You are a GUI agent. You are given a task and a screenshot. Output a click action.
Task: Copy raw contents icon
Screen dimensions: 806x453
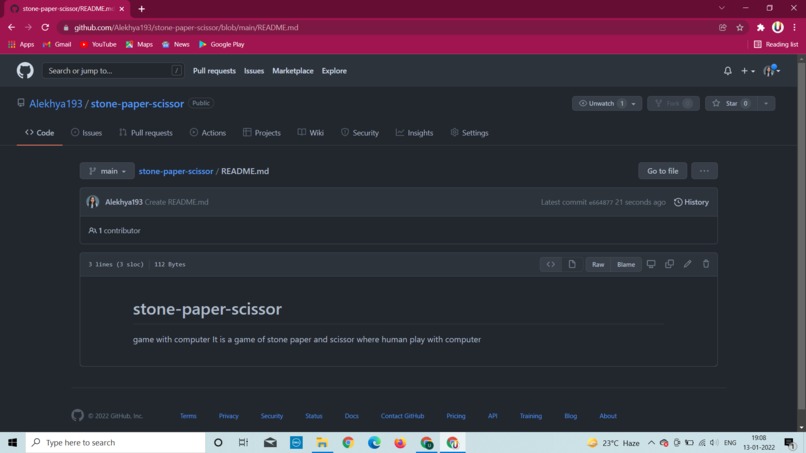[669, 264]
